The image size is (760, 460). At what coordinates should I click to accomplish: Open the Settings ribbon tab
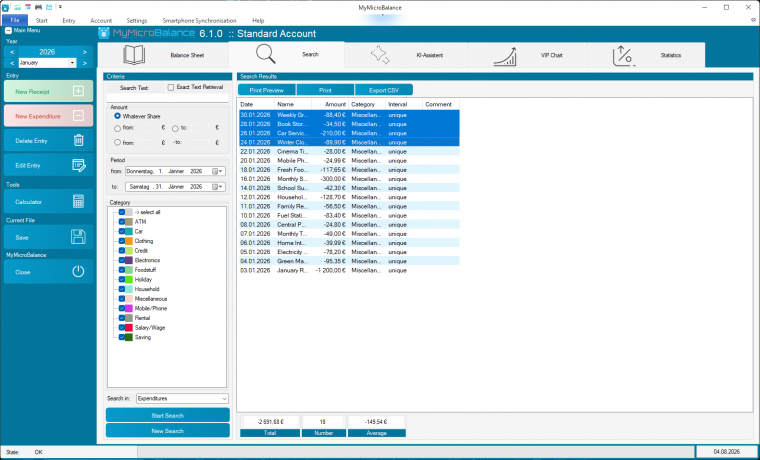click(x=137, y=21)
